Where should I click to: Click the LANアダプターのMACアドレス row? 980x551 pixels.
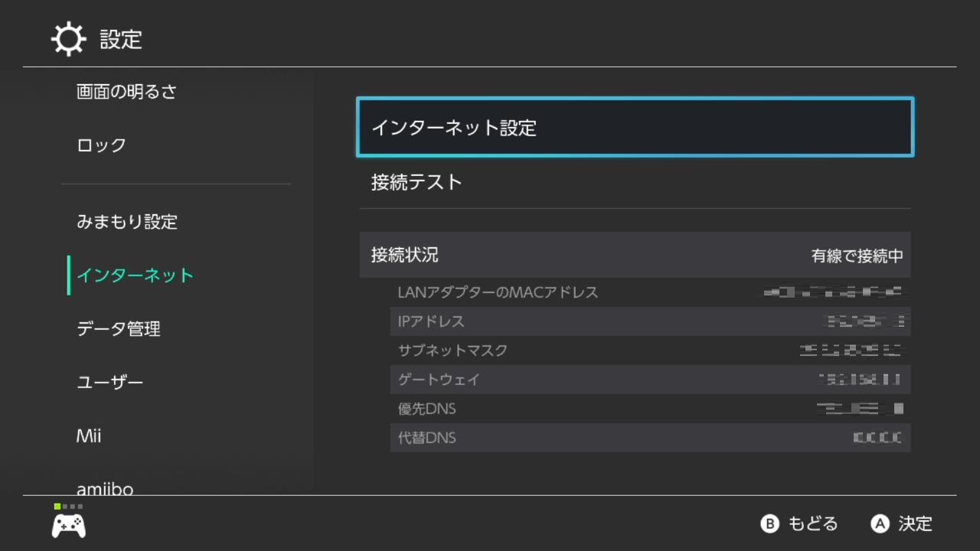tap(650, 292)
